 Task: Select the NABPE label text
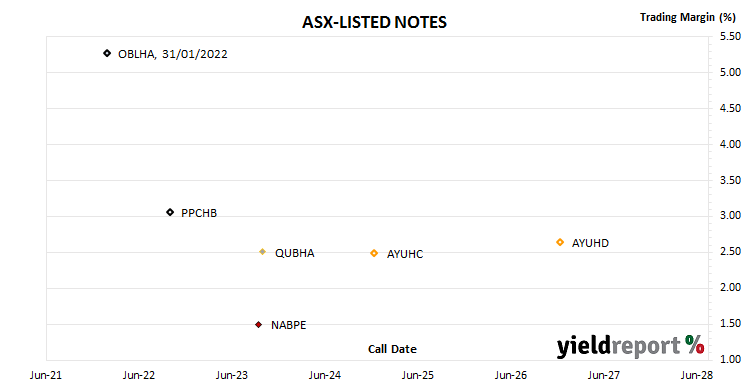(x=288, y=325)
